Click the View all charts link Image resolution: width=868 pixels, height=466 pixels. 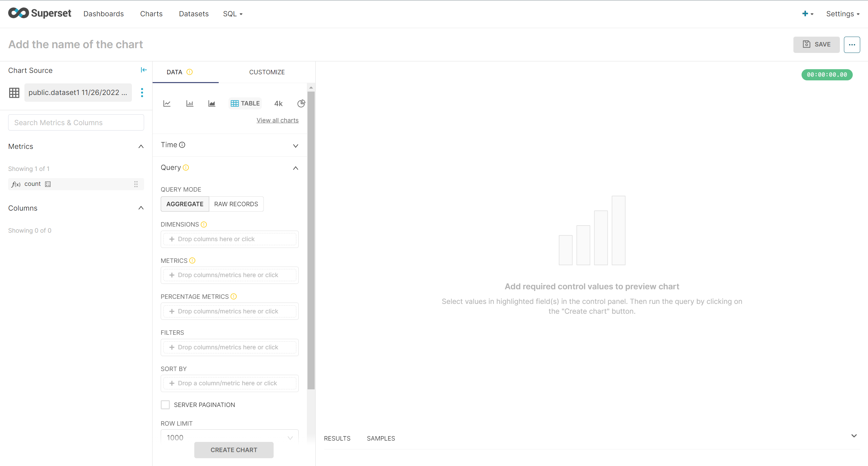pyautogui.click(x=277, y=120)
